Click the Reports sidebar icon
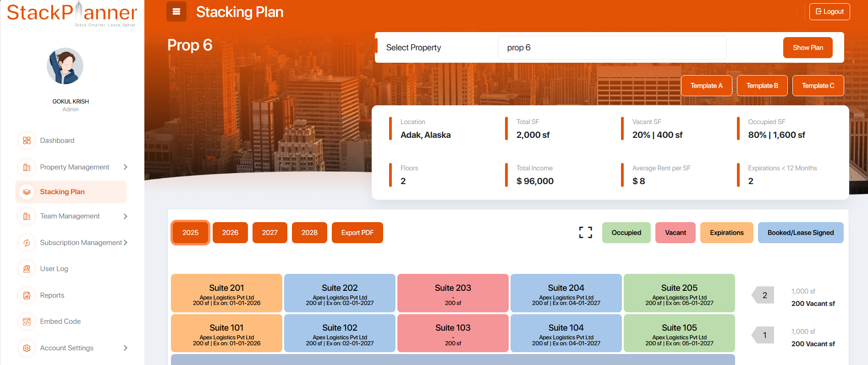The image size is (868, 365). click(27, 295)
